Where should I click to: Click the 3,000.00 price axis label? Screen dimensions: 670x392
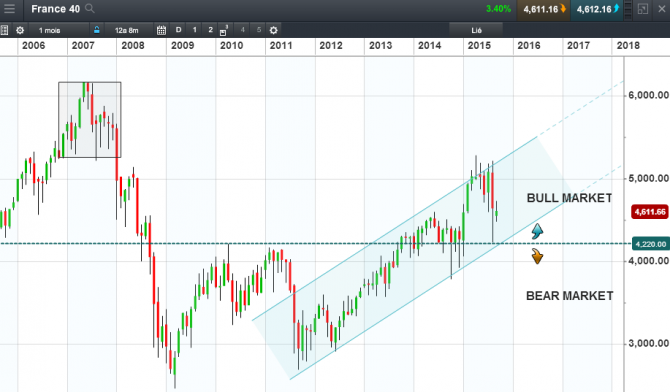[x=648, y=343]
